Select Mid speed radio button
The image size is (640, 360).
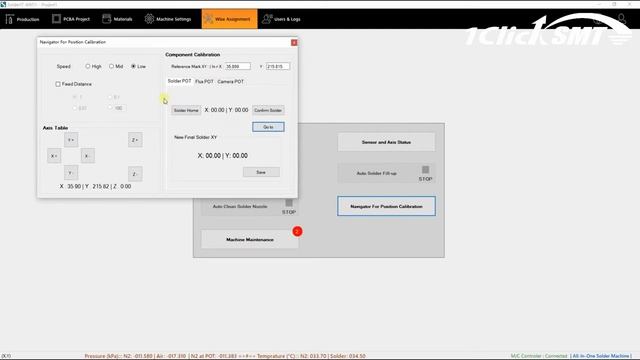pos(111,66)
